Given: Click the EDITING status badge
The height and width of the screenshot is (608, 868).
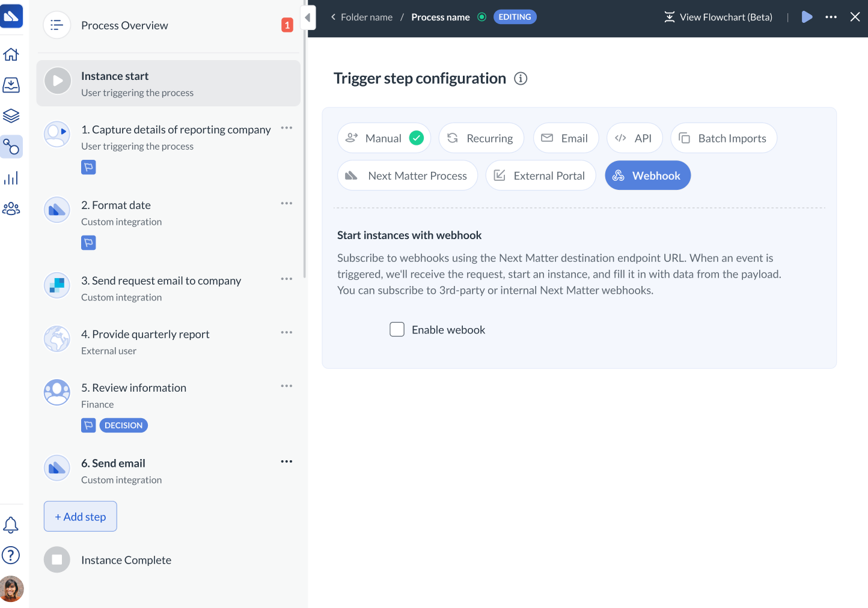Looking at the screenshot, I should (x=515, y=17).
